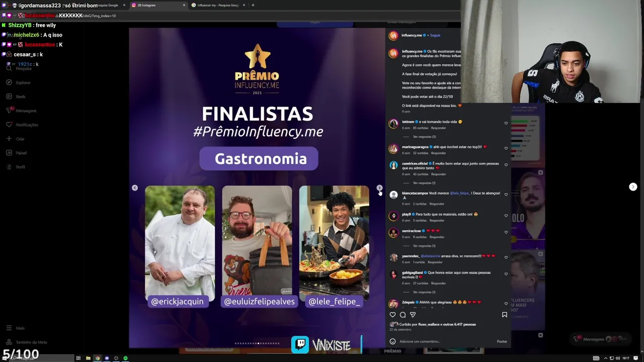Screen dimensions: 644x362
Task: Expand samiraclose's replies "Ver respostas (1)"
Action: [x=424, y=246]
